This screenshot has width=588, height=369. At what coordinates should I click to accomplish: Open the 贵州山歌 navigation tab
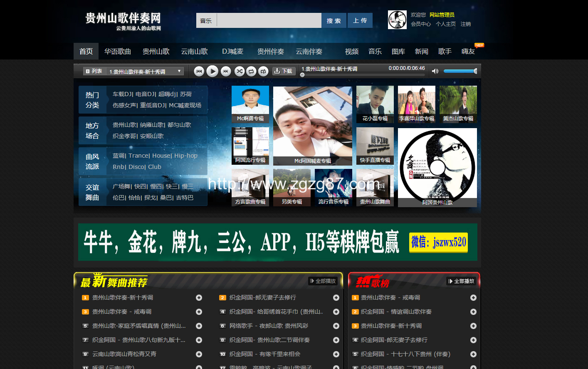pos(156,51)
